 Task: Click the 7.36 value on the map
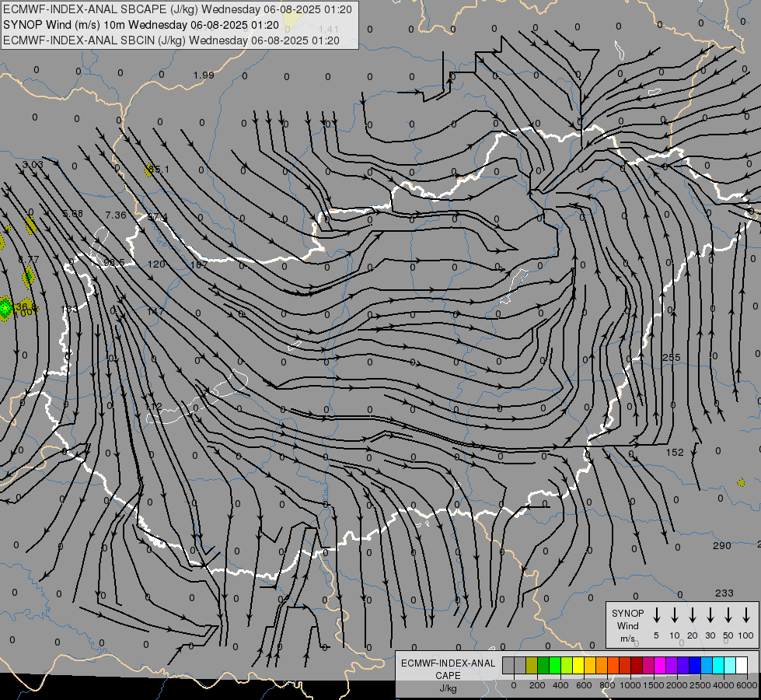click(116, 215)
